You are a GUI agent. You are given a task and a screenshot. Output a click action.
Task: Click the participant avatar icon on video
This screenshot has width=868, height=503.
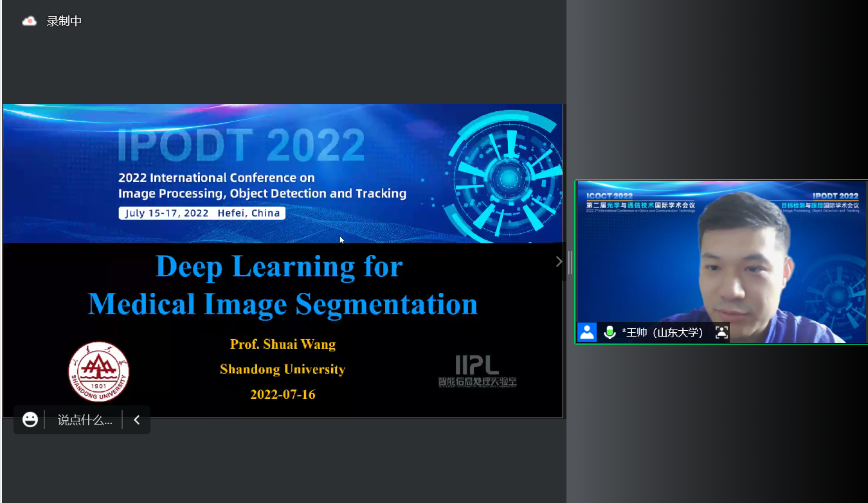coord(587,332)
